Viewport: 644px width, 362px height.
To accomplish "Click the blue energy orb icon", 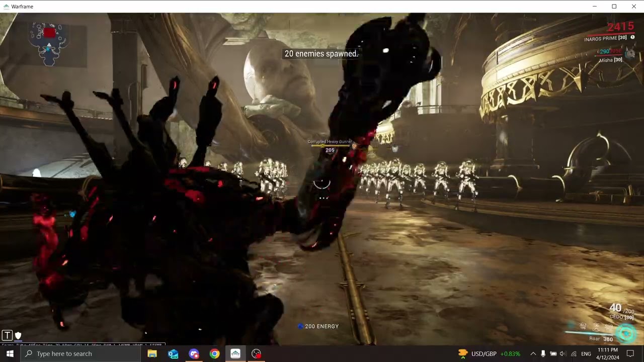I will pyautogui.click(x=300, y=326).
